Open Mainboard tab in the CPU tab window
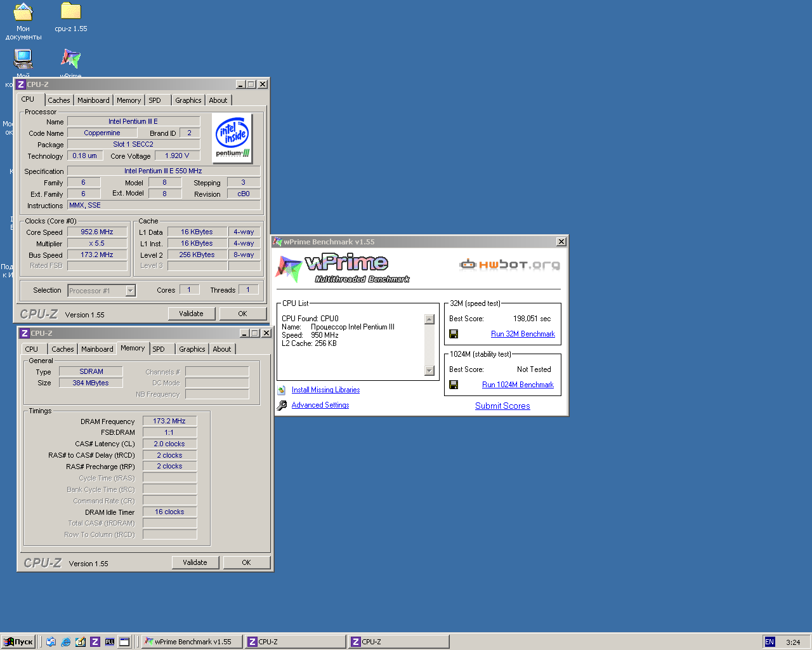This screenshot has height=650, width=812. 93,100
